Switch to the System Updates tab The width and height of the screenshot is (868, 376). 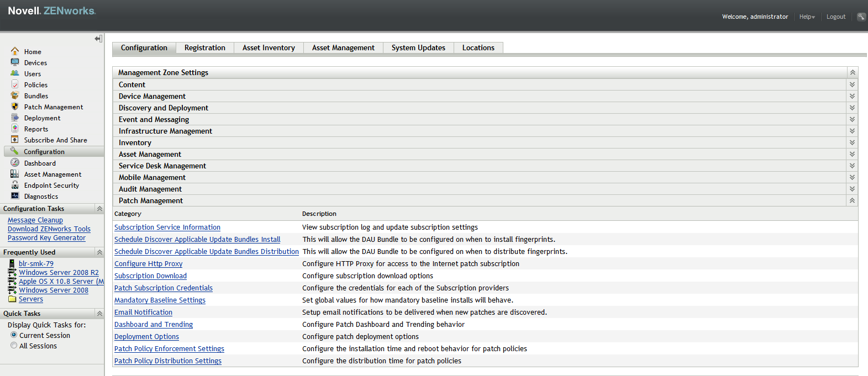[x=418, y=48]
